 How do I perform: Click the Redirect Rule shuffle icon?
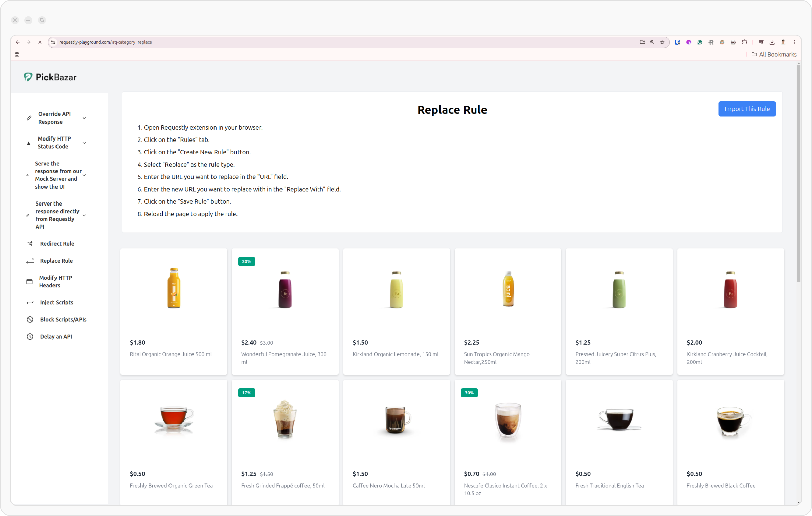point(30,244)
